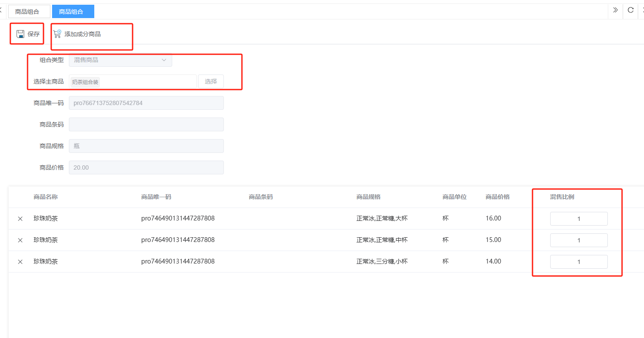Expand dropdown arrow beside 混售商品
Image resolution: width=644 pixels, height=338 pixels.
[x=164, y=60]
